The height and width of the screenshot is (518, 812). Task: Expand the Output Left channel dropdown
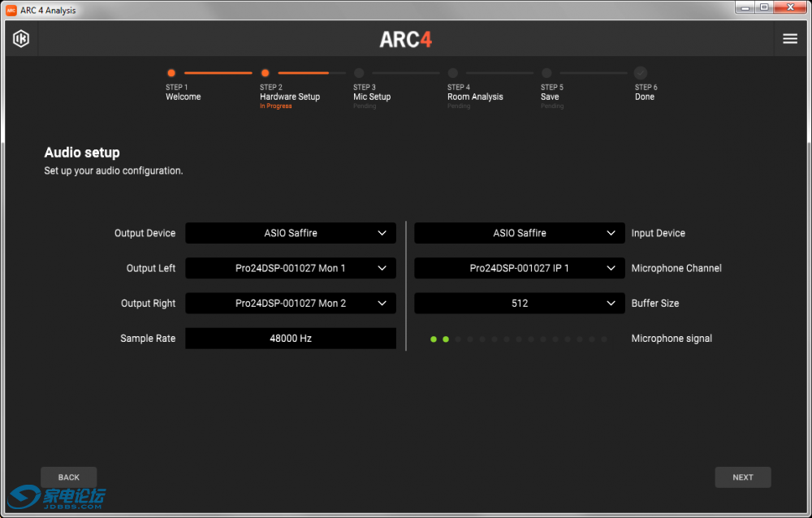(291, 268)
